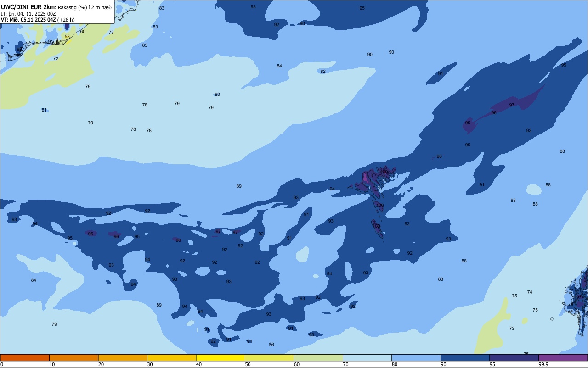Click the '40' legend tick label
The image size is (588, 368).
(199, 364)
